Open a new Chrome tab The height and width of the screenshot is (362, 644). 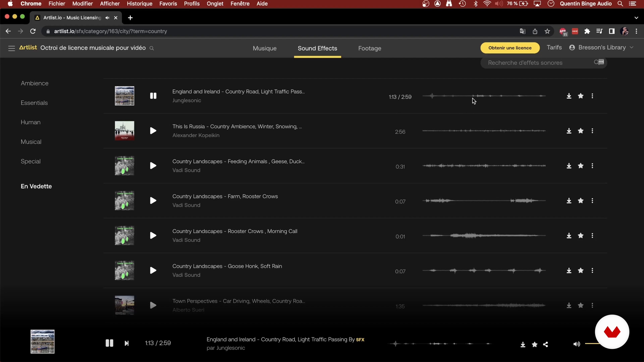[x=130, y=18]
